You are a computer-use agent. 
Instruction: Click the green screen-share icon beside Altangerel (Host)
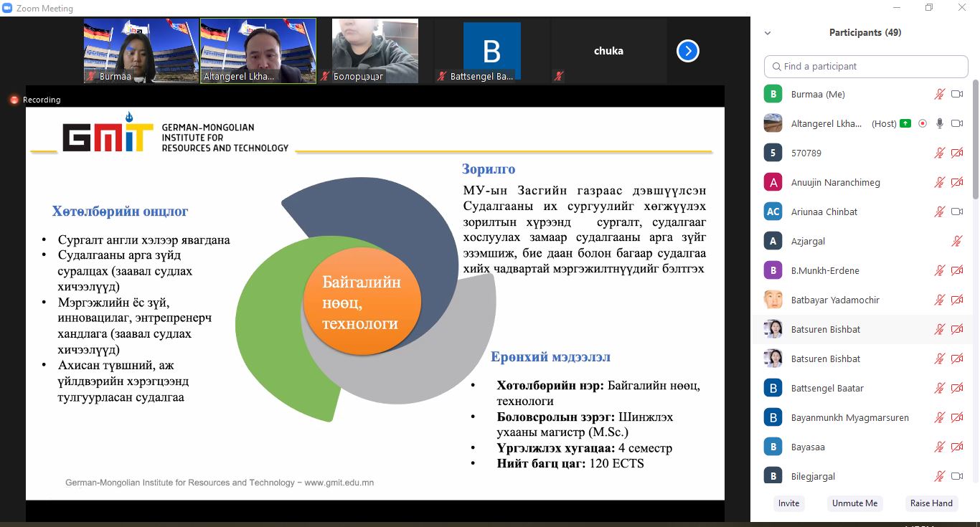[906, 123]
